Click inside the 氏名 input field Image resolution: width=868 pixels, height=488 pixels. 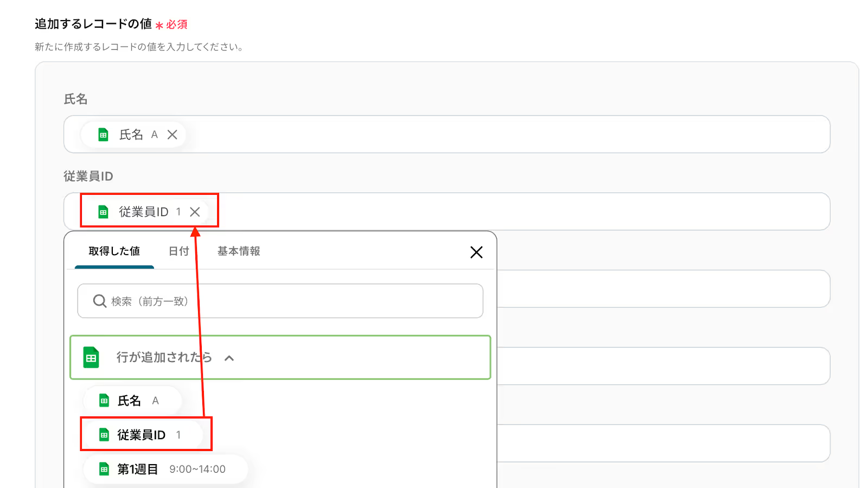coord(447,134)
